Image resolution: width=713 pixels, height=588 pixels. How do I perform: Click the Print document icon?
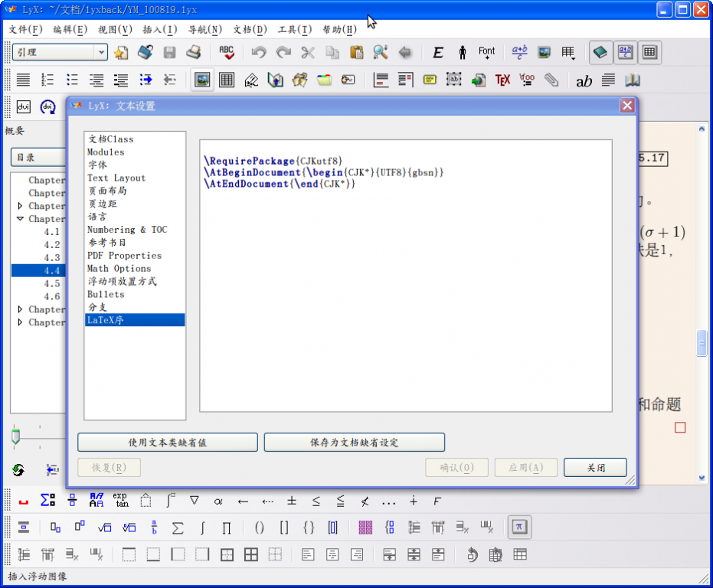(x=195, y=52)
